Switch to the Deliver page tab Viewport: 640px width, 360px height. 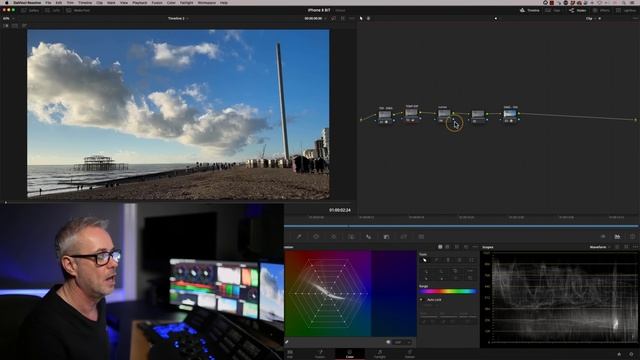coord(409,354)
